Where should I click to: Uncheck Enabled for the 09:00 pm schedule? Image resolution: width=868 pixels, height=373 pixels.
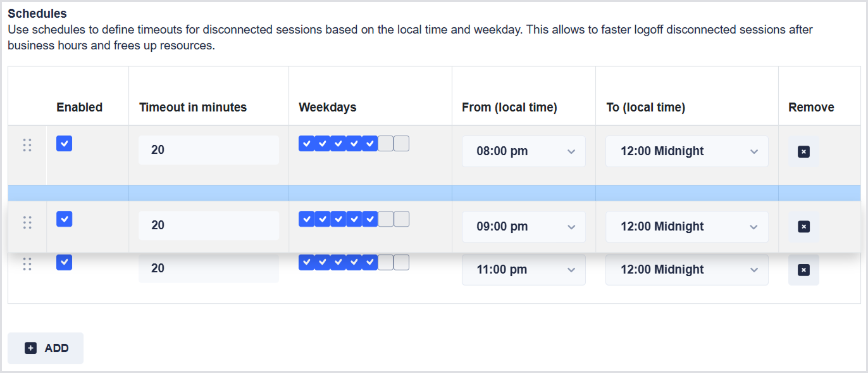(x=64, y=219)
